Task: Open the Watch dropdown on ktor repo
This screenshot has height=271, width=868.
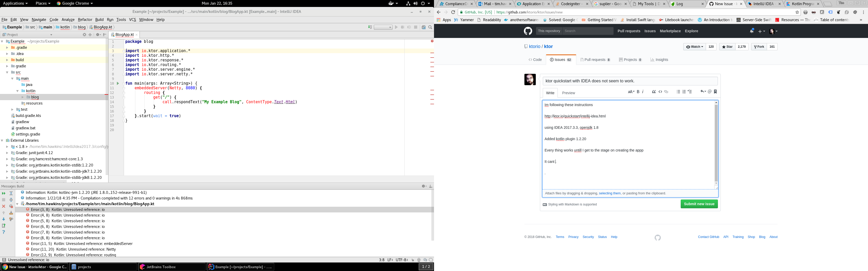Action: [x=694, y=47]
